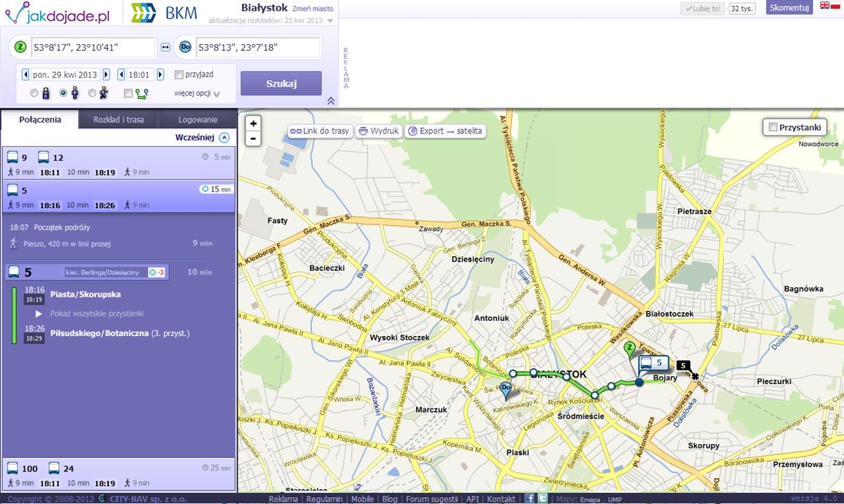Open Mobile link in the footer

coord(362,498)
